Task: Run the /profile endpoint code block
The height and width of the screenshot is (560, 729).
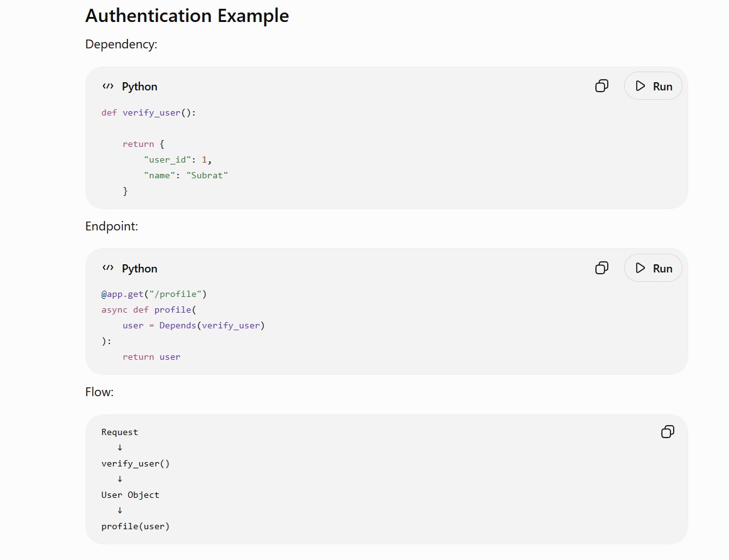Action: 653,268
